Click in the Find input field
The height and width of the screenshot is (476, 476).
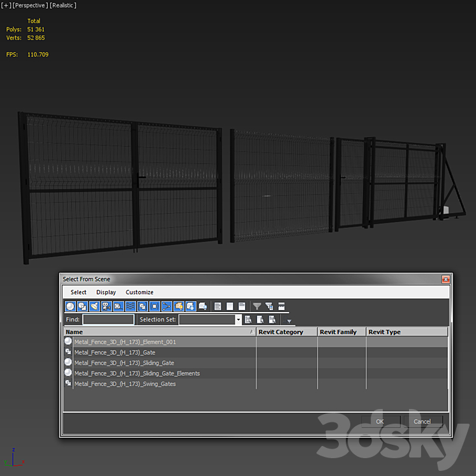[108, 320]
